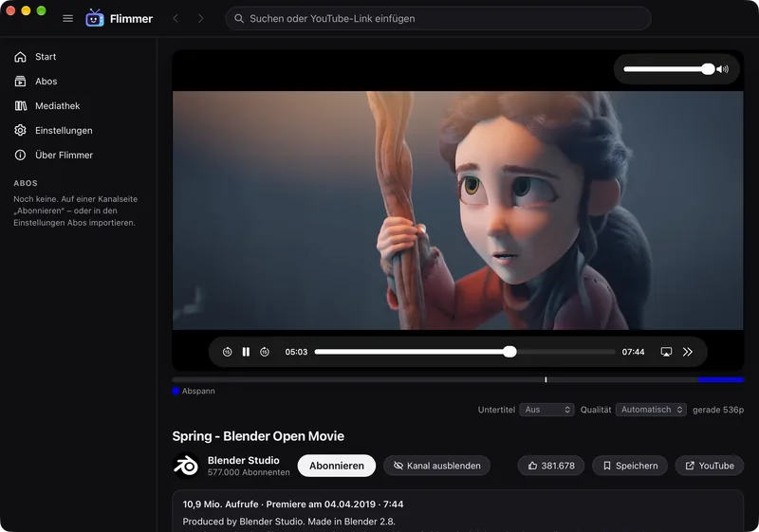Click the current time 05:03
The height and width of the screenshot is (532, 759).
pyautogui.click(x=296, y=352)
